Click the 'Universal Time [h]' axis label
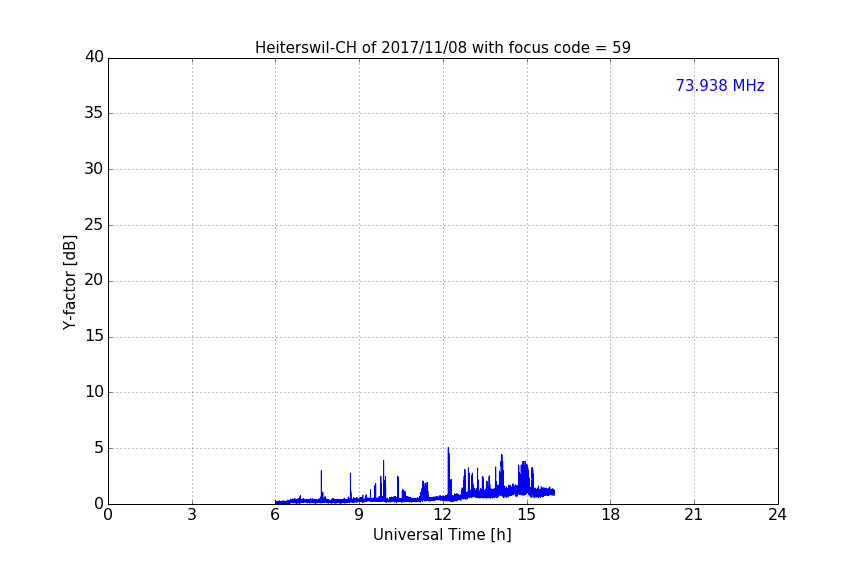This screenshot has width=864, height=576. point(442,535)
